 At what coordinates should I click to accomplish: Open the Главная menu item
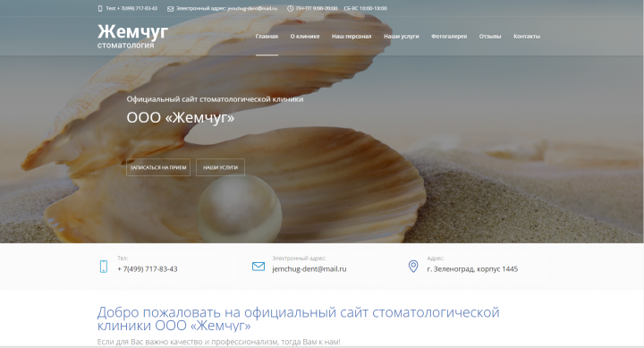(267, 36)
